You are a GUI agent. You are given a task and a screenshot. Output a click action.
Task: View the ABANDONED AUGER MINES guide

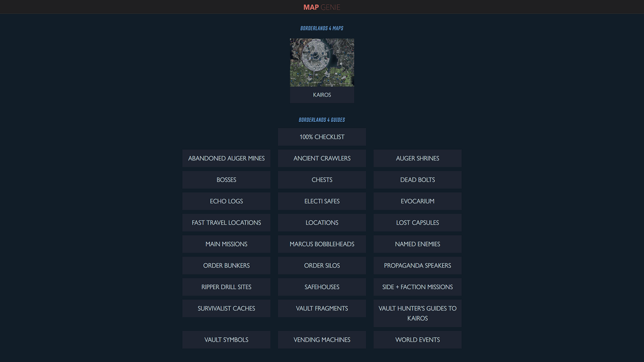[x=226, y=158]
